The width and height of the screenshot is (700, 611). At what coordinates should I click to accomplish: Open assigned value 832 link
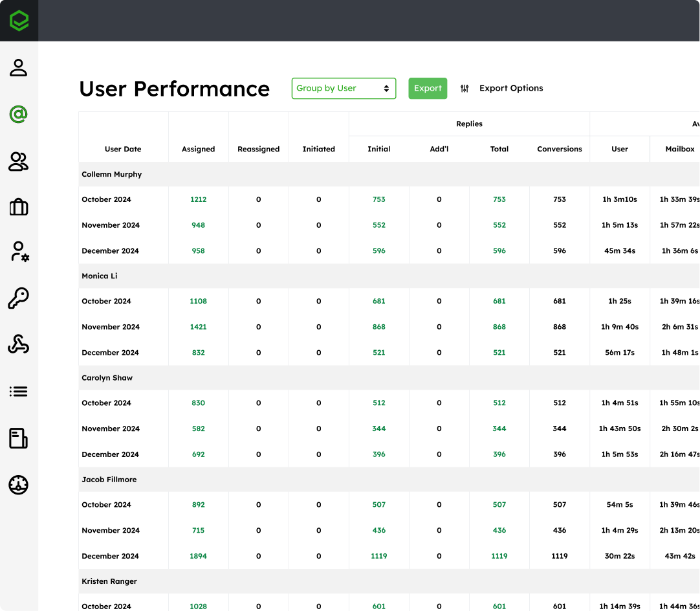pyautogui.click(x=198, y=353)
